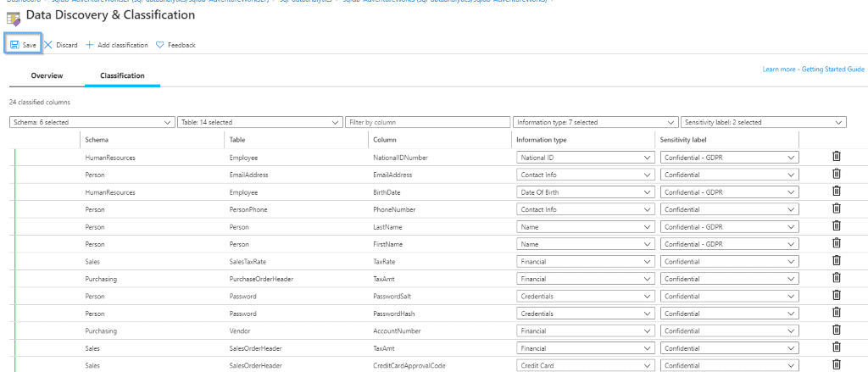The height and width of the screenshot is (372, 868).
Task: Delete the NationalIDNumber classification row
Action: pos(837,157)
